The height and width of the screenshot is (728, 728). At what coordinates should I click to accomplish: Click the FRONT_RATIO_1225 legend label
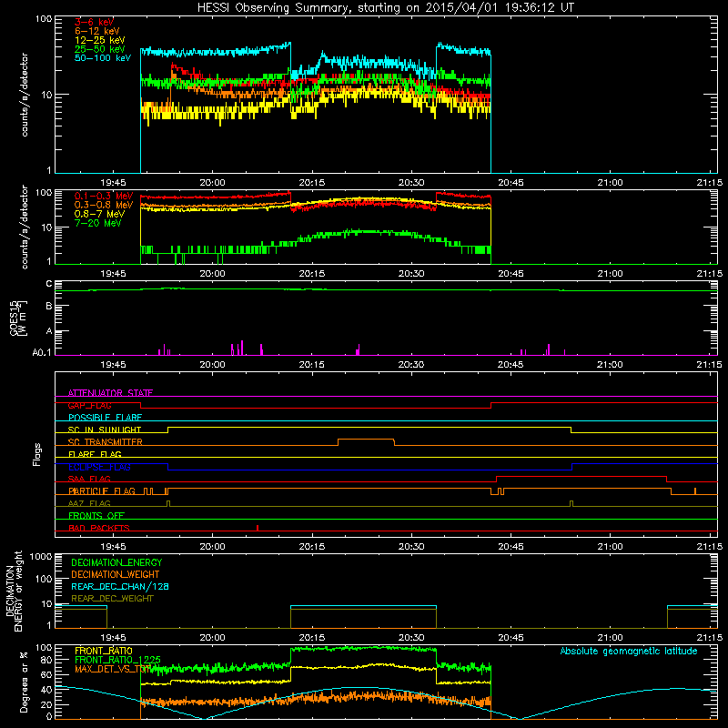pyautogui.click(x=117, y=660)
